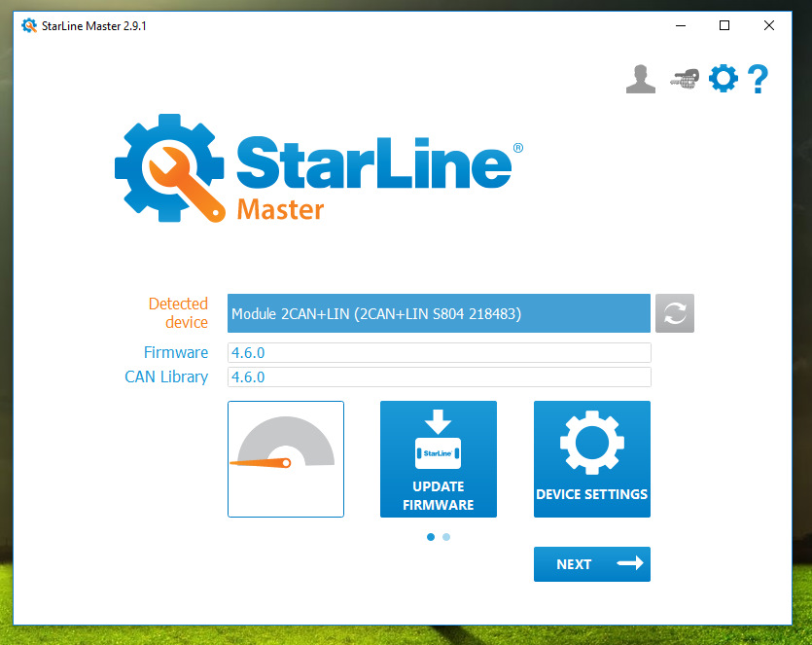Start the Update Firmware tile
This screenshot has width=812, height=645.
point(439,459)
